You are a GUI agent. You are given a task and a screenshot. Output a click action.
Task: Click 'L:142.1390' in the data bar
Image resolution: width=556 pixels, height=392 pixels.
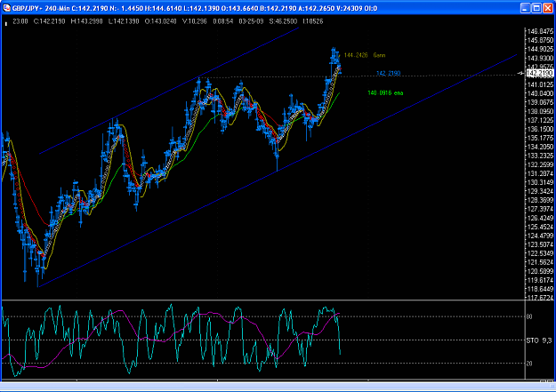[x=124, y=21]
